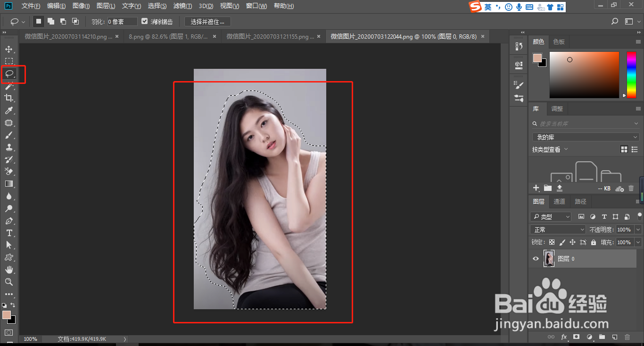The image size is (644, 346).
Task: Delete layer with Layers panel trash icon
Action: click(627, 337)
